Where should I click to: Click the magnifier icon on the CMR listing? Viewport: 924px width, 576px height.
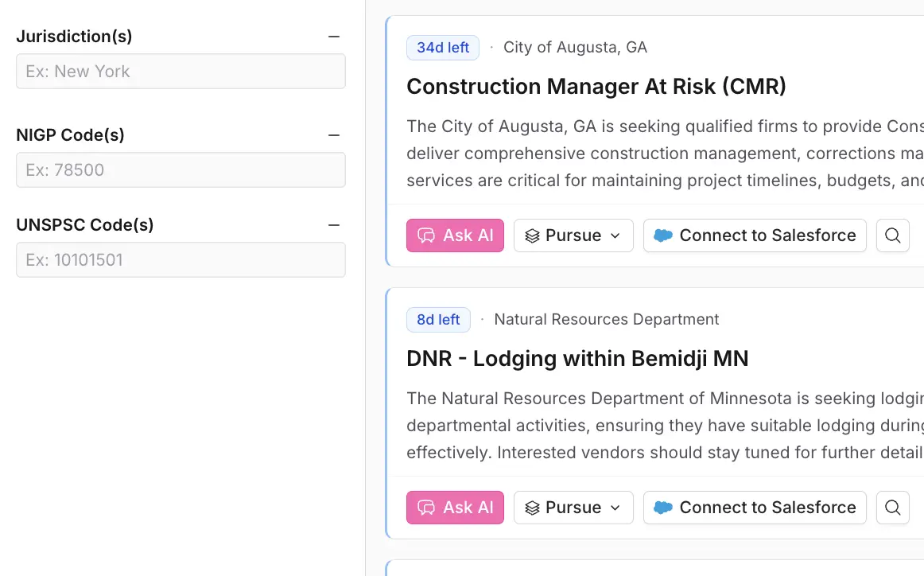[x=892, y=235]
